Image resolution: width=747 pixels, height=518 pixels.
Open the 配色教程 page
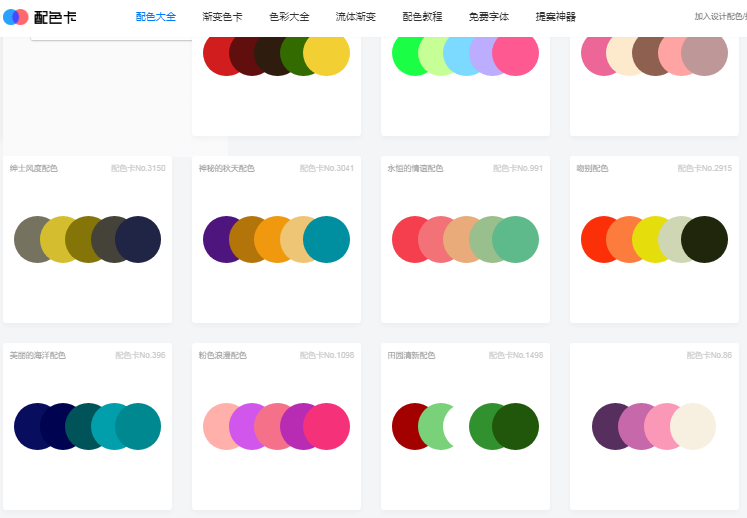point(422,17)
